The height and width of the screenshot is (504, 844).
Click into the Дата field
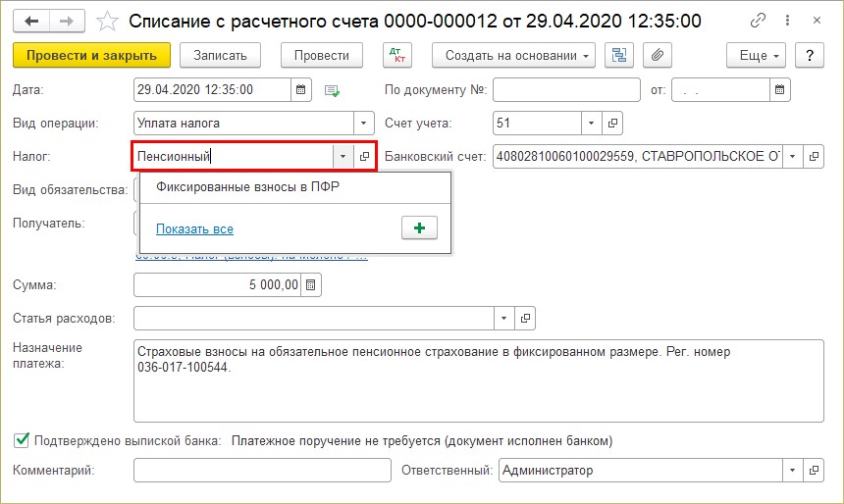pyautogui.click(x=212, y=90)
